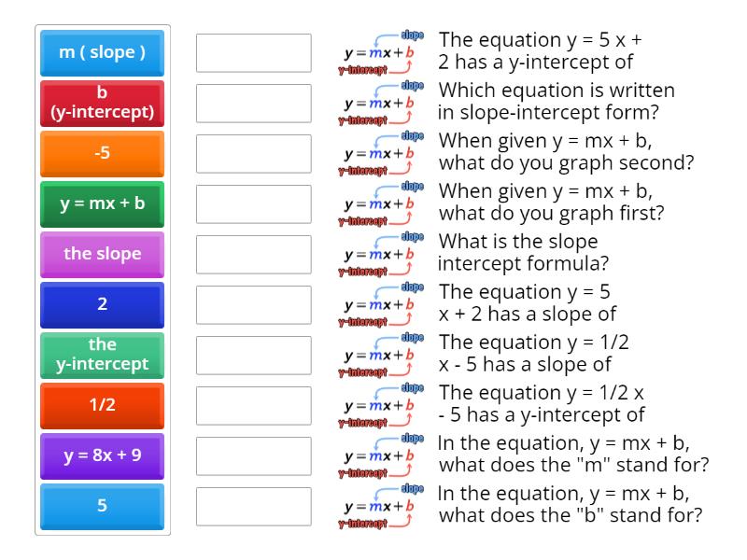Click the formula icon beside 'y = 1/2 x - 5 has a y-intercept of'

tap(380, 406)
